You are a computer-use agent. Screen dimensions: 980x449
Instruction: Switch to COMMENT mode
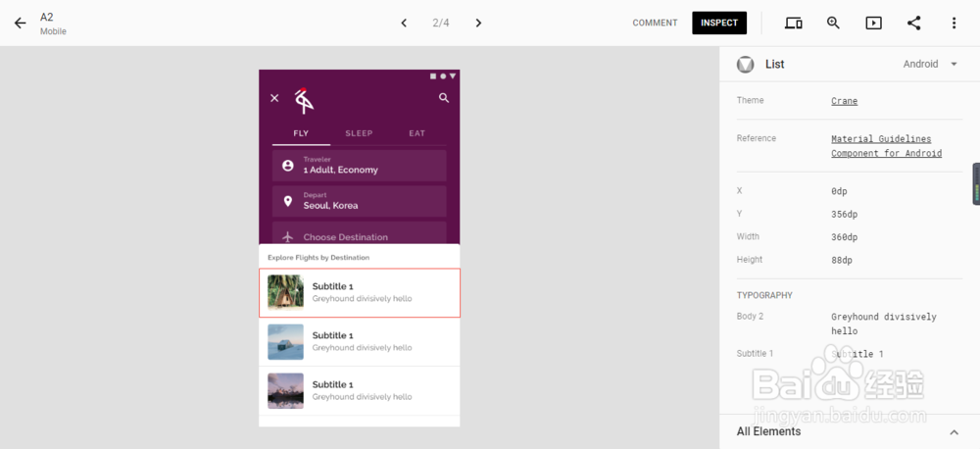pos(655,24)
